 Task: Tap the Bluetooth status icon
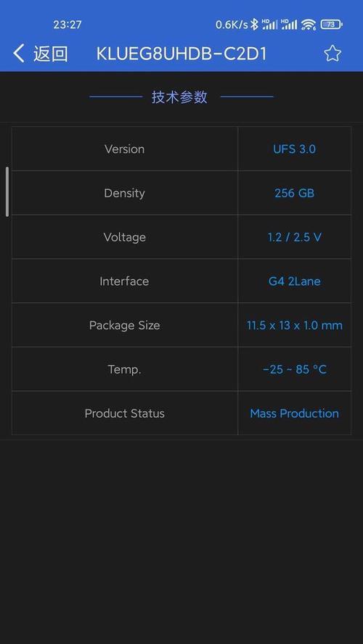tap(255, 25)
